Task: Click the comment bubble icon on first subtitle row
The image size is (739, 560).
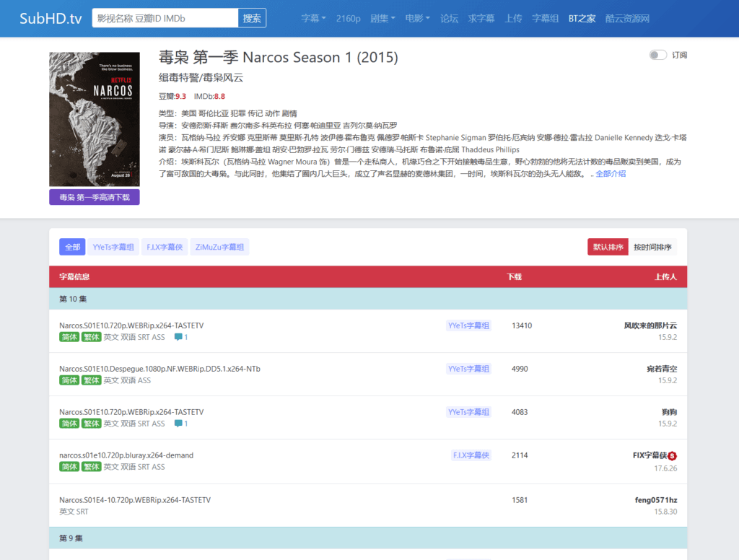Action: click(x=179, y=337)
